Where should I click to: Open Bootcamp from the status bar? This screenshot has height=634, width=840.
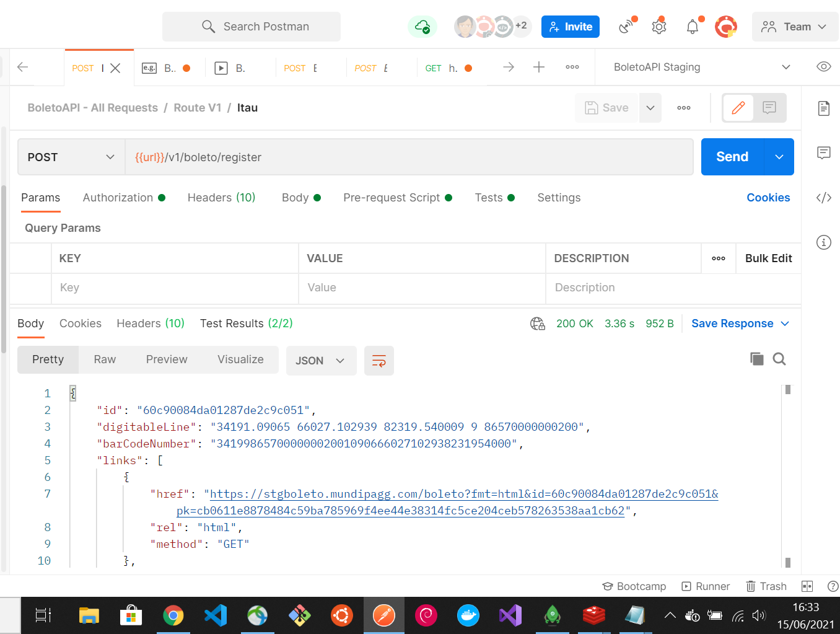click(634, 586)
